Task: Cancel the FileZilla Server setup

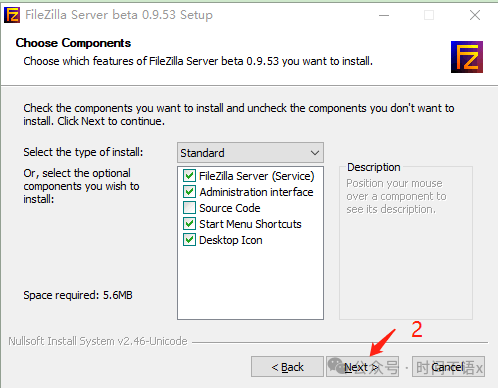Action: click(448, 367)
